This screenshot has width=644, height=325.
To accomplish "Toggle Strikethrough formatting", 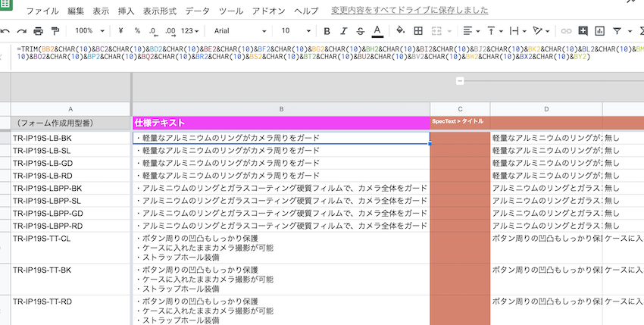I will (360, 31).
